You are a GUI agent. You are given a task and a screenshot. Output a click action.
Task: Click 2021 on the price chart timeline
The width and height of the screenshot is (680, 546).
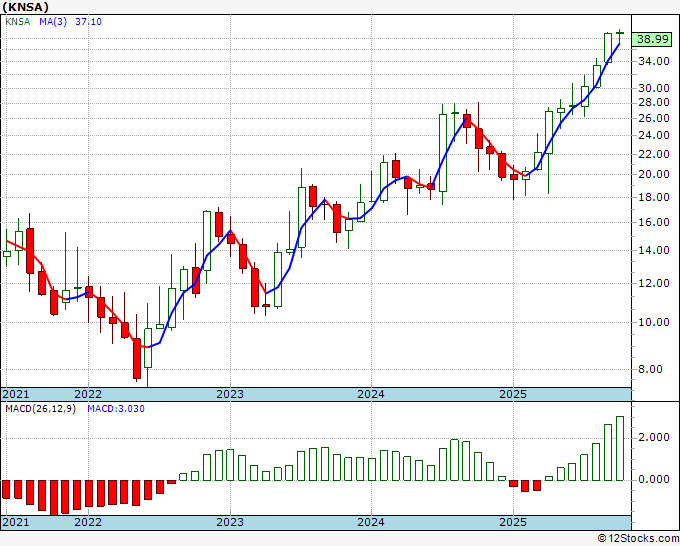[x=16, y=394]
